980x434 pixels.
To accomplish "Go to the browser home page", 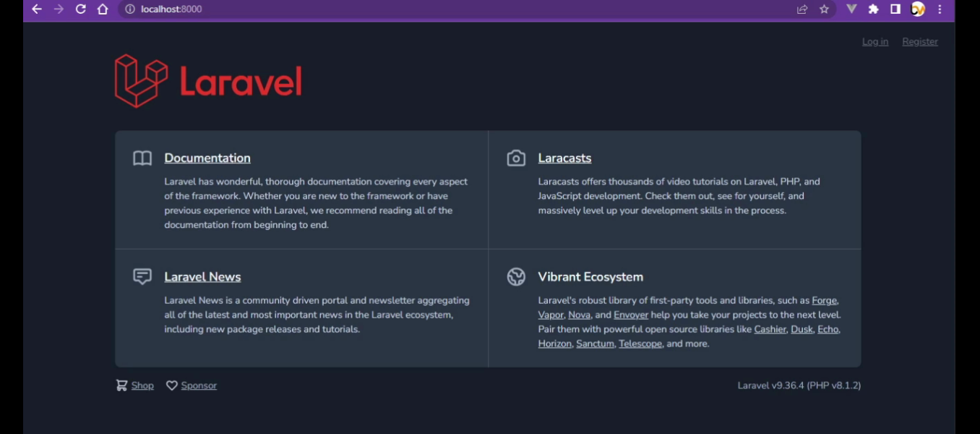I will coord(103,9).
